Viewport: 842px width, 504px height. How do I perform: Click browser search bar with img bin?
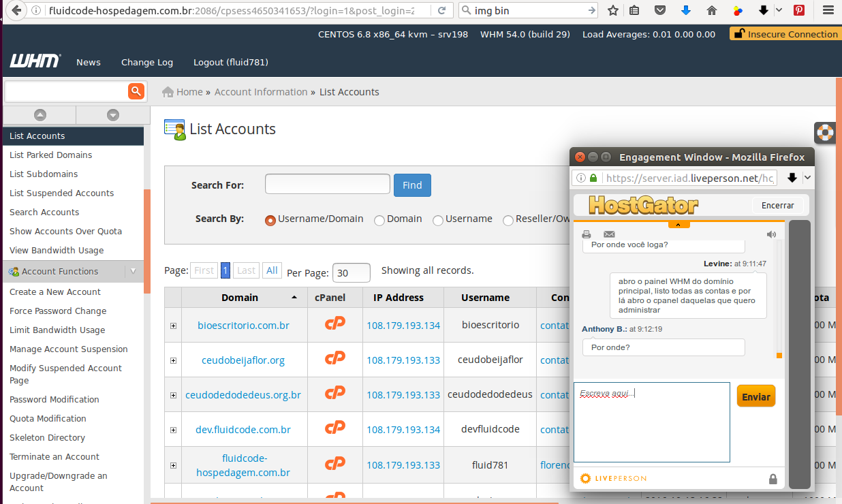(529, 10)
